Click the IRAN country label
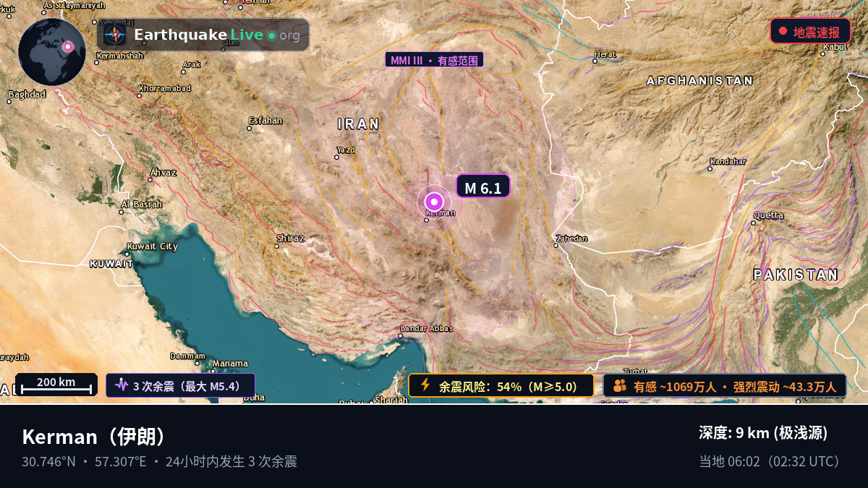Screen dimensions: 868x488 (359, 124)
